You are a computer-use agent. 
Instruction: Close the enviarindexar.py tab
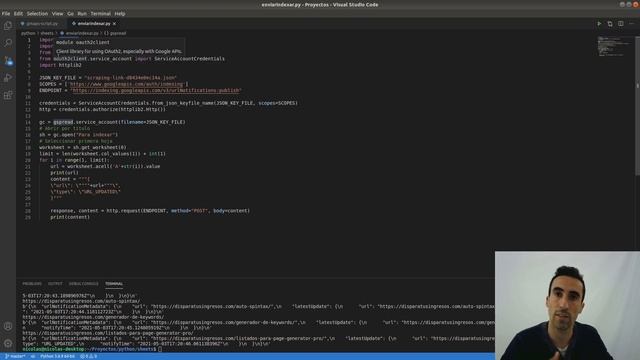click(114, 24)
